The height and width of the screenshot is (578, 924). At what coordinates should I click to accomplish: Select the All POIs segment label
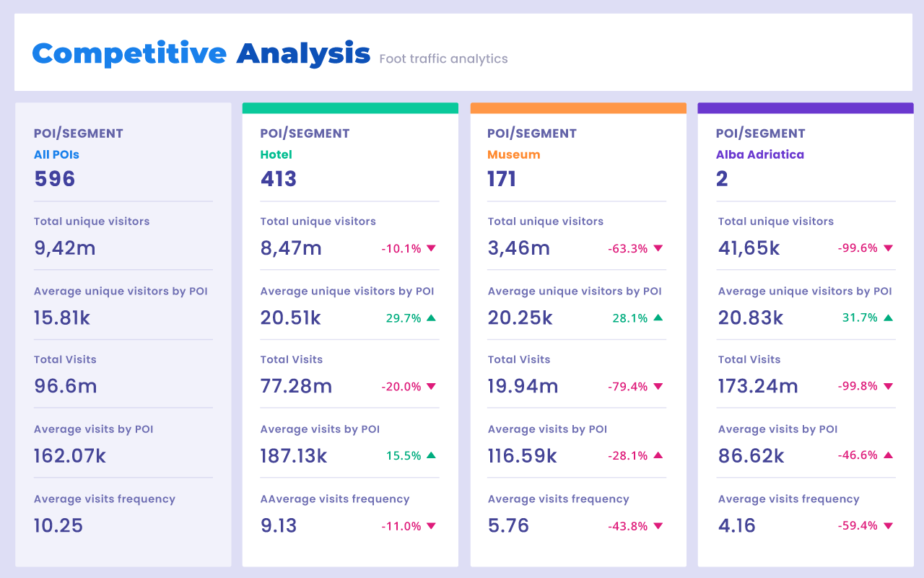tap(56, 154)
